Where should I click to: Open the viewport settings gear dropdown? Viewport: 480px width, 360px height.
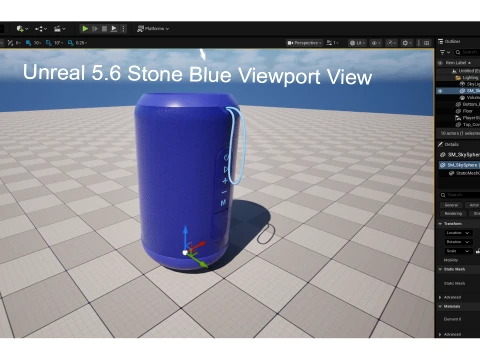[407, 43]
